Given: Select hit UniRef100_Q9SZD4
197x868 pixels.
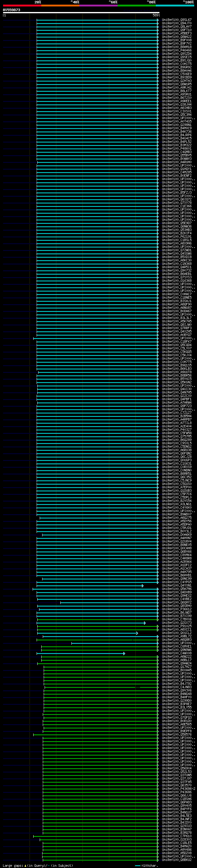Looking at the screenshot, I should (x=177, y=54).
